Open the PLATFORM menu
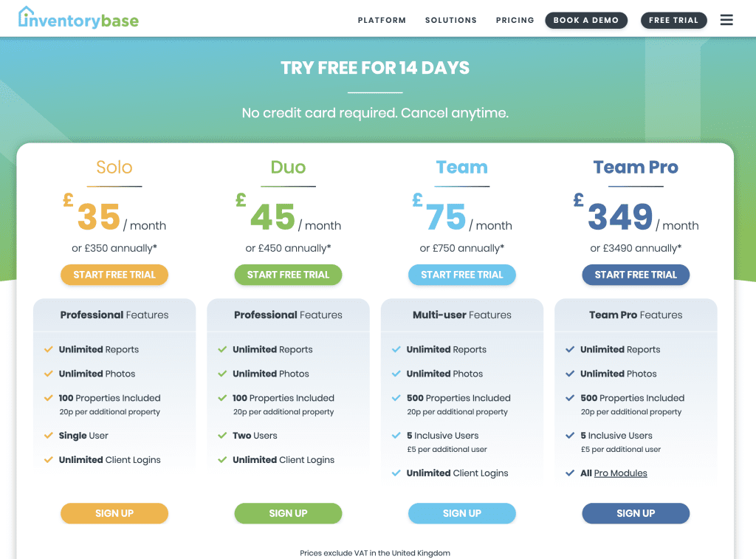 click(382, 20)
